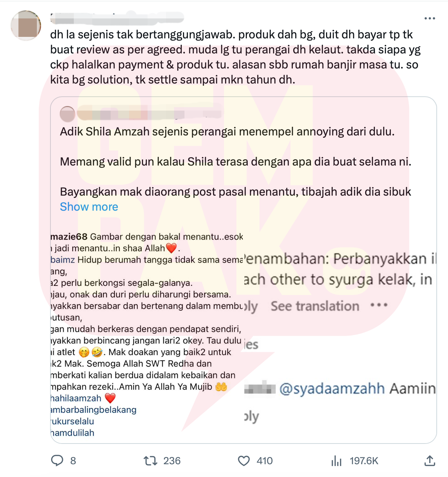
Task: Click See translation in comment image
Action: click(x=315, y=306)
